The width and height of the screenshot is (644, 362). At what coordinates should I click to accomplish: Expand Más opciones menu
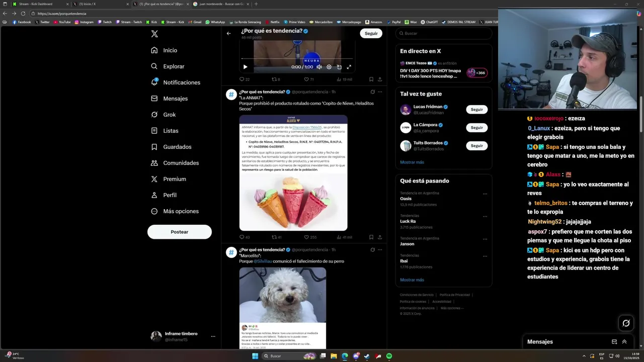175,211
